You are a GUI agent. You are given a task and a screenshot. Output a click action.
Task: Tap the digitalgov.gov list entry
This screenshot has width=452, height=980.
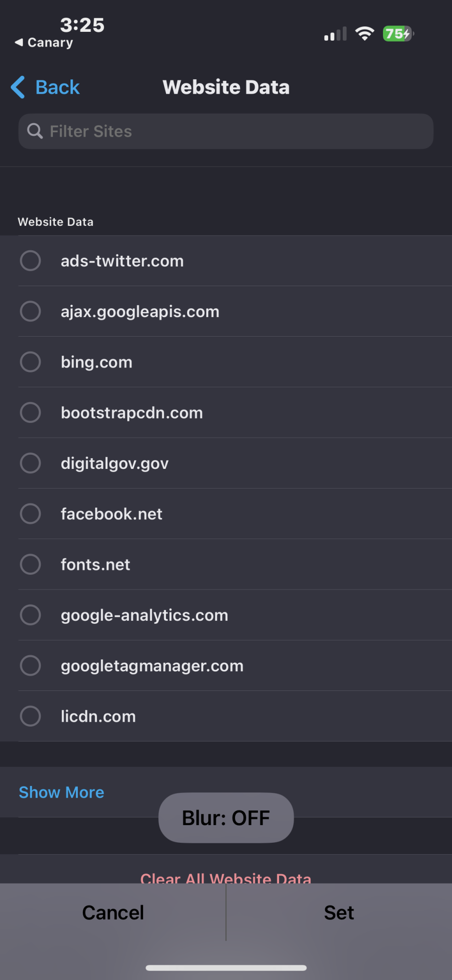(115, 463)
